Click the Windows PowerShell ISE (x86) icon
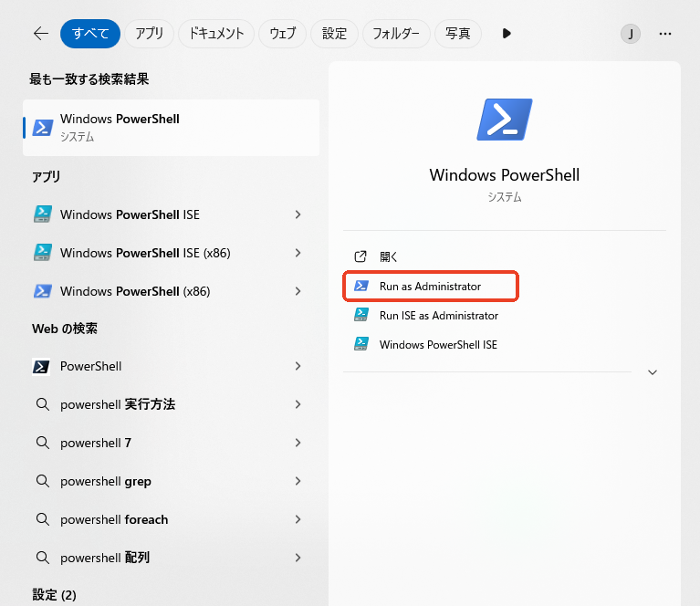The height and width of the screenshot is (606, 700). [43, 253]
